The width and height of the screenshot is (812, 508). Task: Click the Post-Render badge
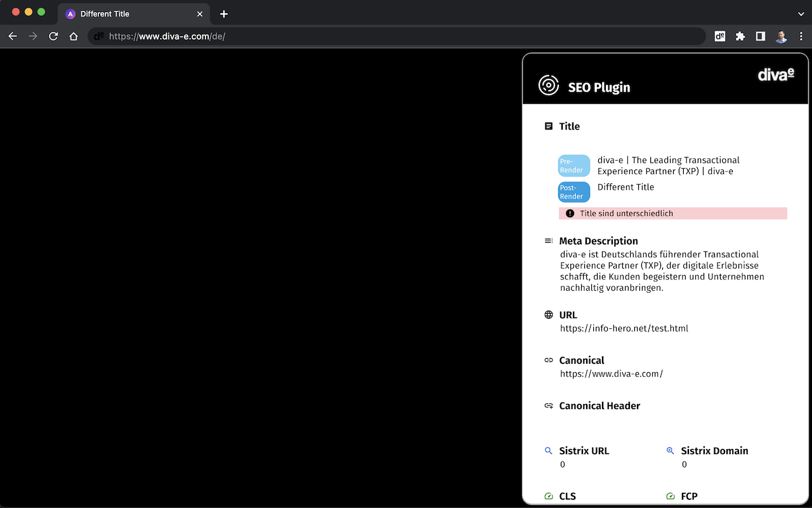click(x=574, y=192)
